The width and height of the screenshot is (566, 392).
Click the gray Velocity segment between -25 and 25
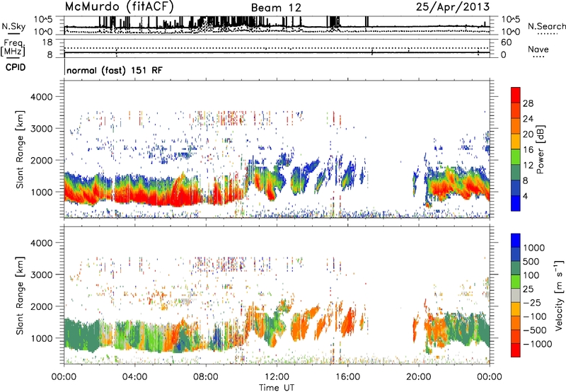click(x=516, y=295)
